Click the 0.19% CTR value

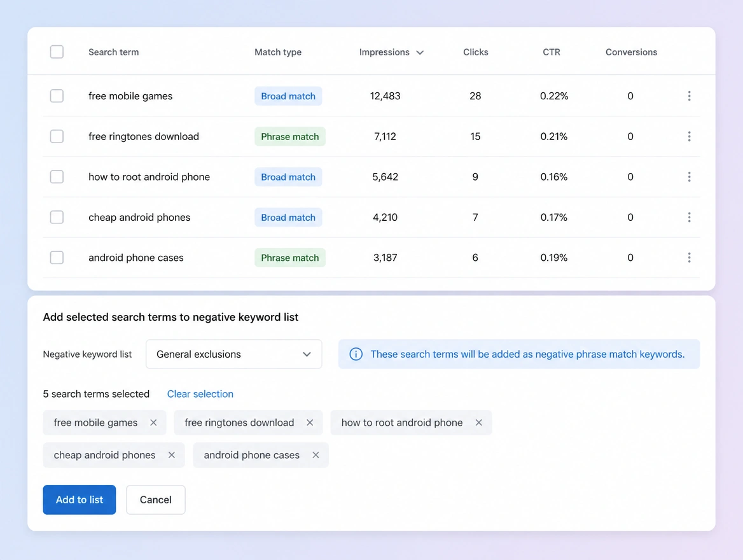point(554,258)
